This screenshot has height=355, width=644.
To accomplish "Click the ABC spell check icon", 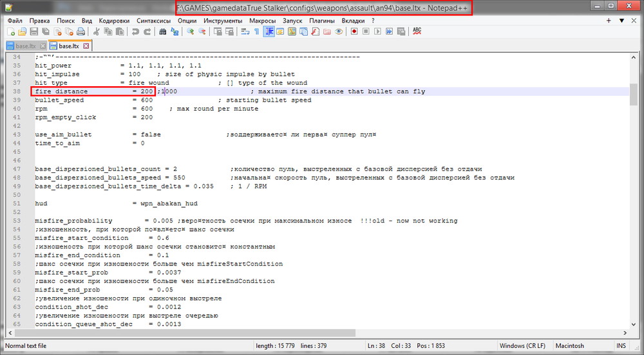I will (417, 31).
